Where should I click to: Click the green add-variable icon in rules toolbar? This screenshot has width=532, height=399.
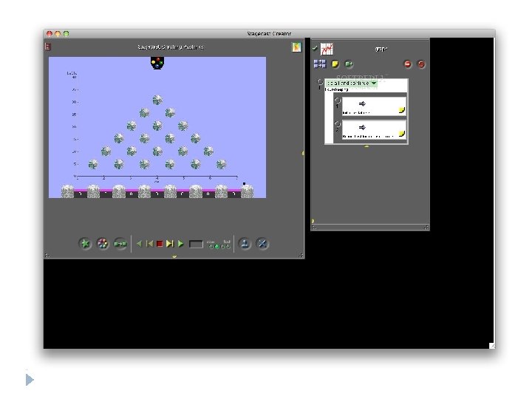pyautogui.click(x=349, y=64)
